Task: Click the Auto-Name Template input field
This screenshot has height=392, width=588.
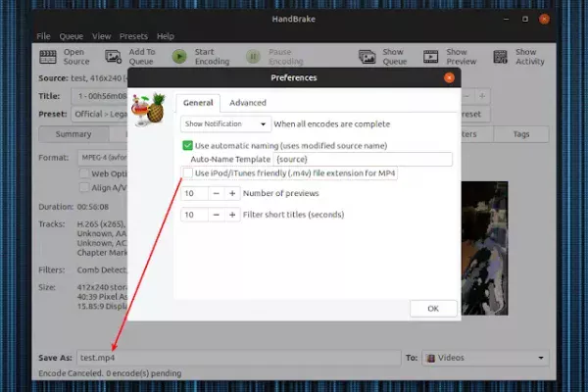Action: [x=363, y=159]
